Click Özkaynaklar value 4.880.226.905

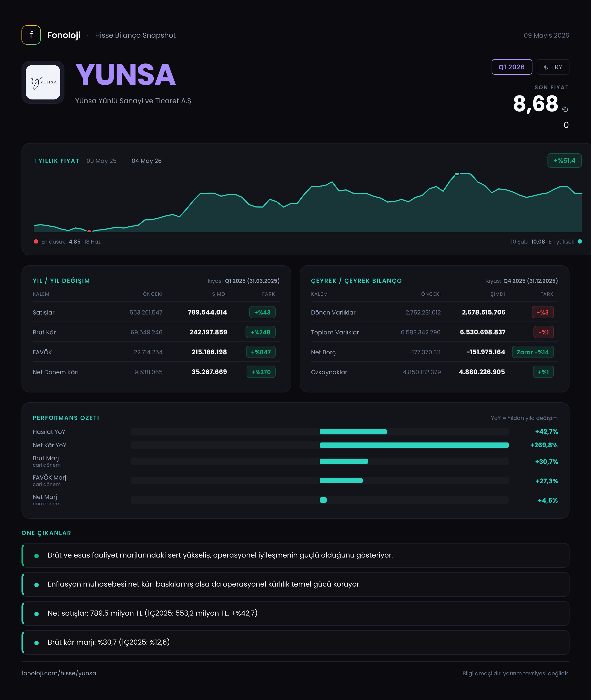pyautogui.click(x=482, y=372)
